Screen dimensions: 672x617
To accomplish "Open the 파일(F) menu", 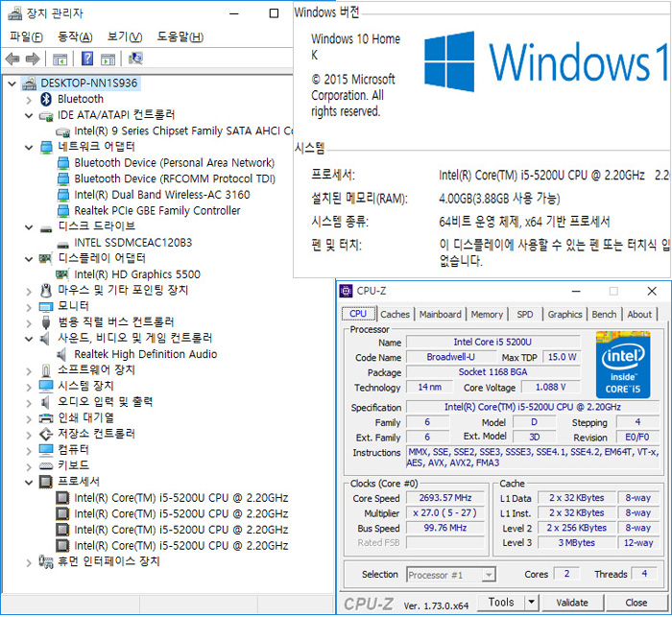I will (26, 37).
